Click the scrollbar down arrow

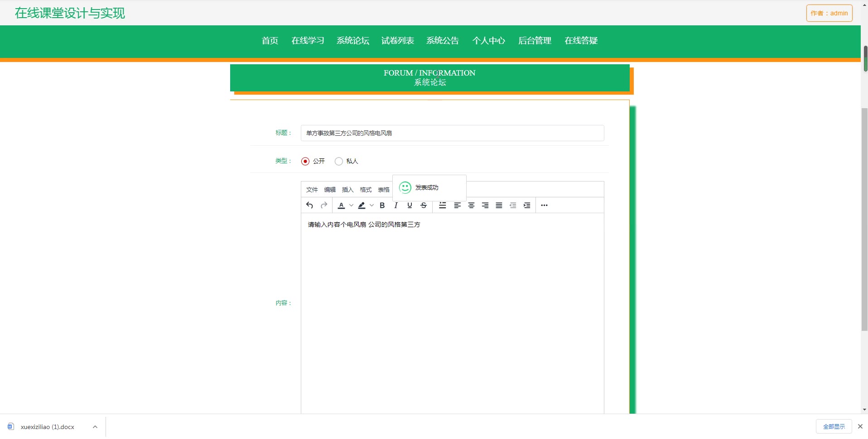coord(864,410)
